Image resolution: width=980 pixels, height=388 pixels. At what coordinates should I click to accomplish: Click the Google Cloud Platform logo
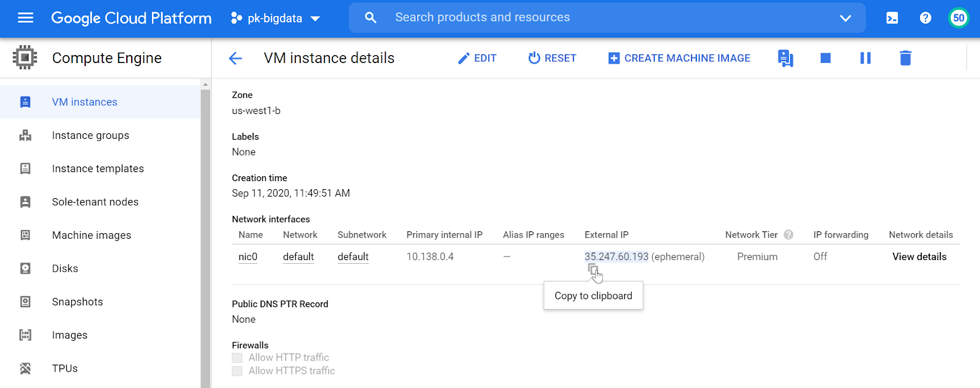pos(131,18)
